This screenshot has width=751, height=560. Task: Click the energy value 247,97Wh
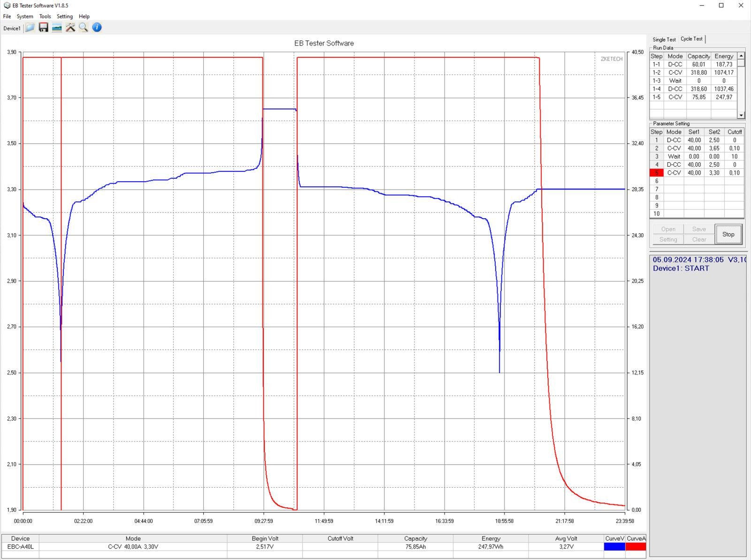(490, 547)
